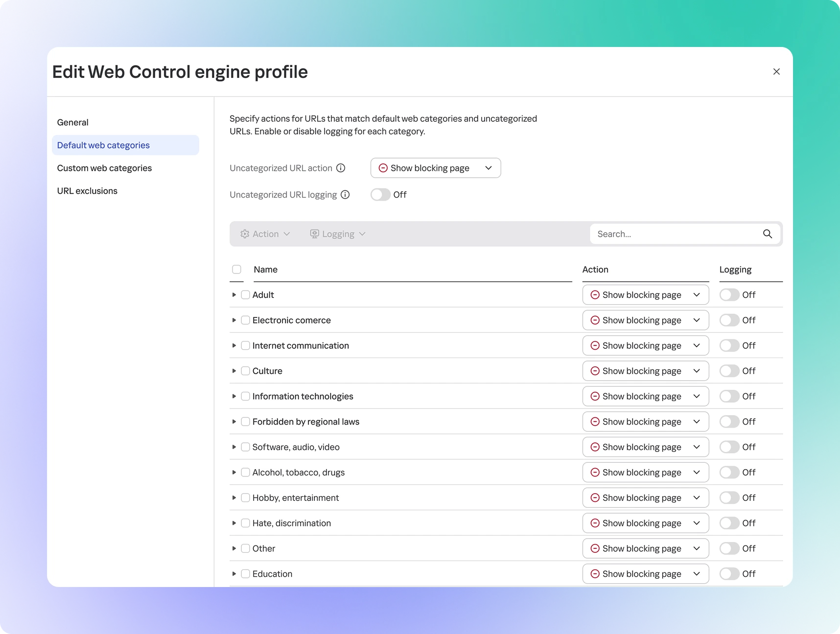The height and width of the screenshot is (634, 840).
Task: Click red block icon in Adult action field
Action: point(595,295)
